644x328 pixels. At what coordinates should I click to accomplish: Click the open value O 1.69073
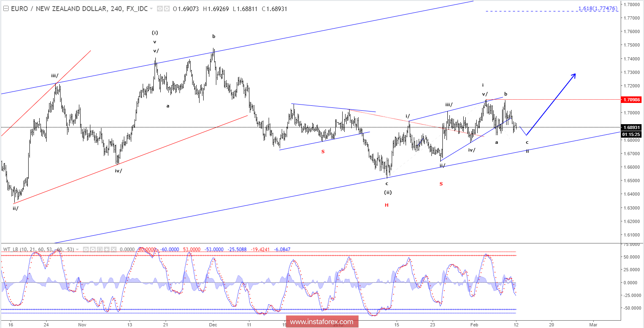[186, 9]
